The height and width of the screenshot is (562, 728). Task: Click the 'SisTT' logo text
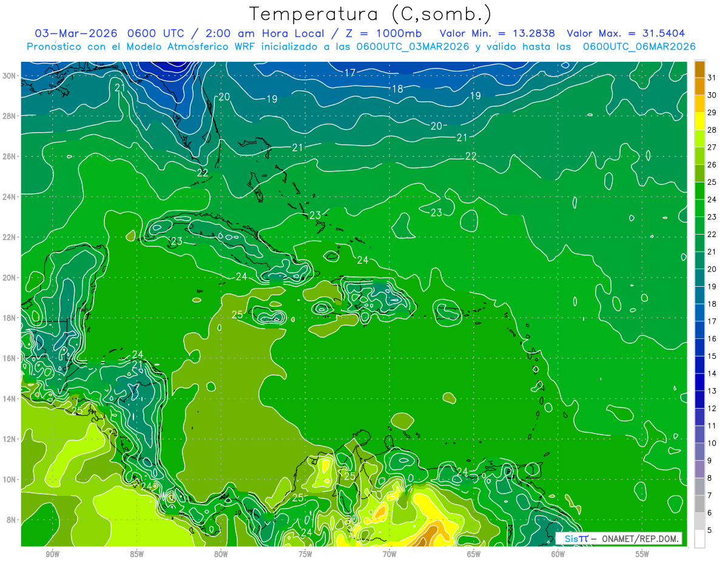(576, 539)
